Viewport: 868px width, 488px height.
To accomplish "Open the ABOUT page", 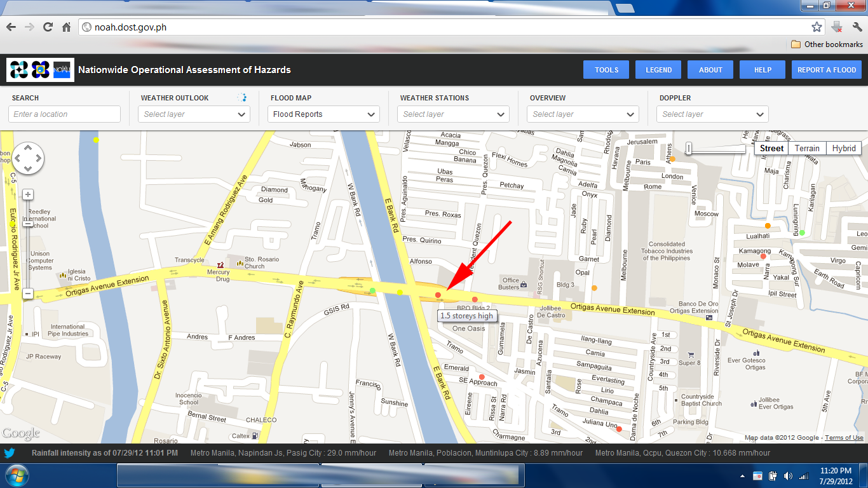I will (710, 70).
